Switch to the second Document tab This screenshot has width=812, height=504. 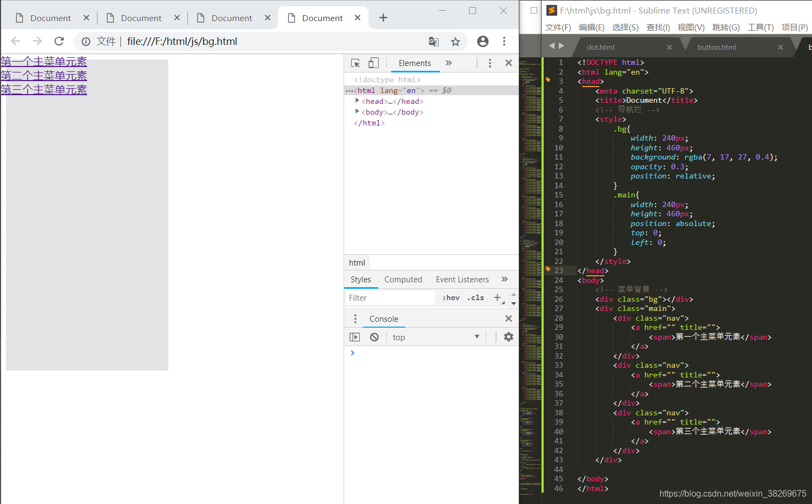[141, 18]
